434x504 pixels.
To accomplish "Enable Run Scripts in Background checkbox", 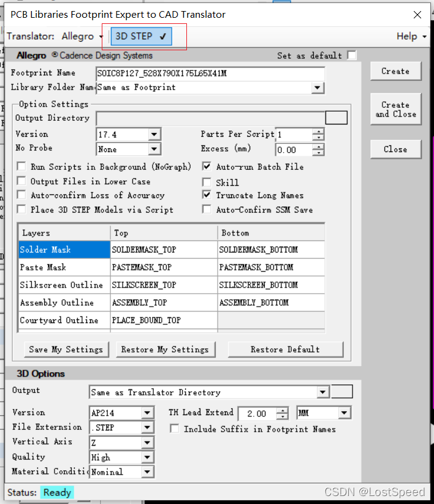I will point(21,167).
